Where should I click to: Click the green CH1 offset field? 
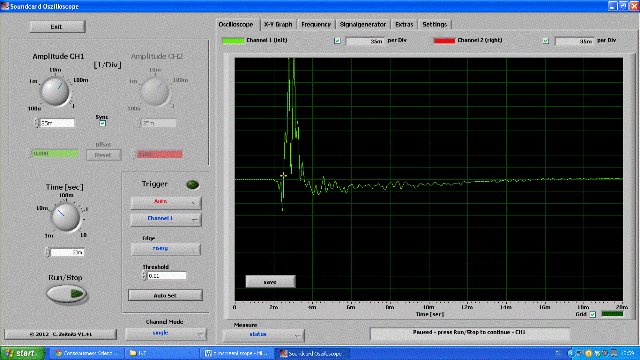click(55, 154)
